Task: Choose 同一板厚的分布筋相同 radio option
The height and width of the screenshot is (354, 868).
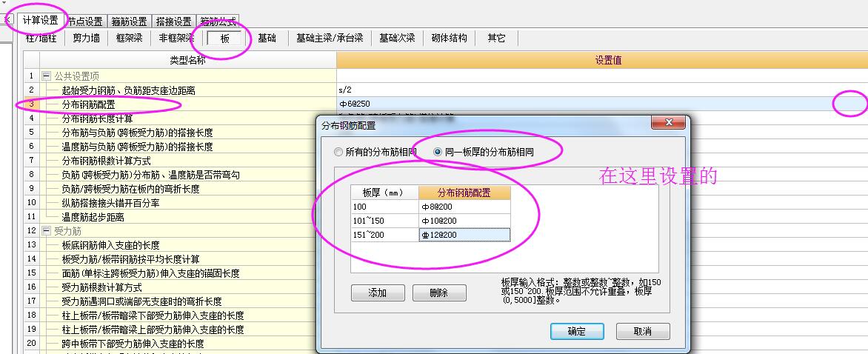Action: pyautogui.click(x=484, y=152)
